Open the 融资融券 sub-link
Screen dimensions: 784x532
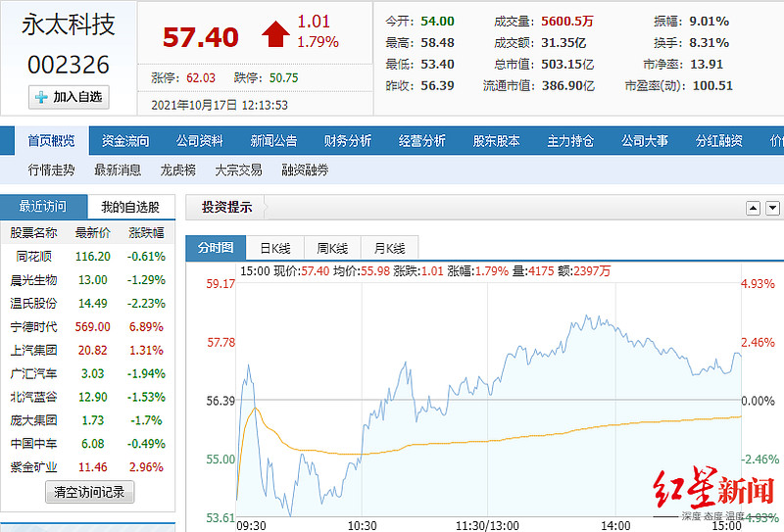pos(305,170)
